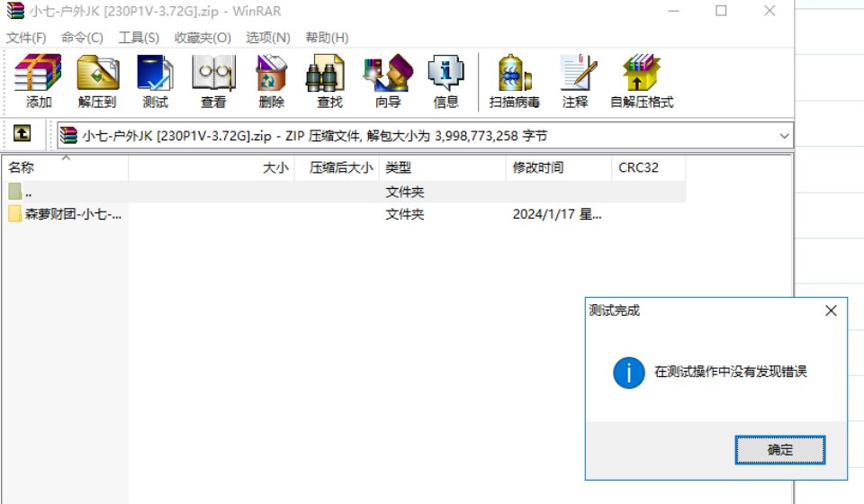Click the WinRAR title bar app icon

(x=15, y=11)
